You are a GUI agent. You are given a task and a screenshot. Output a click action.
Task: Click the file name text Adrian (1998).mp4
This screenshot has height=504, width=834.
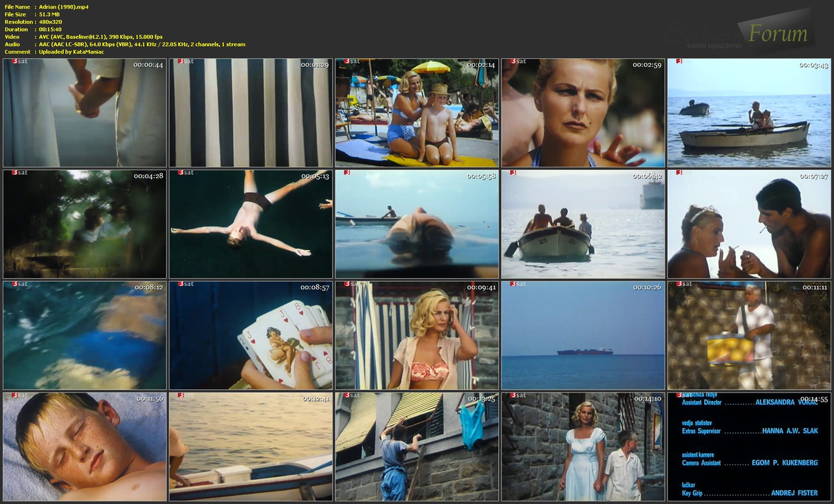pos(64,7)
